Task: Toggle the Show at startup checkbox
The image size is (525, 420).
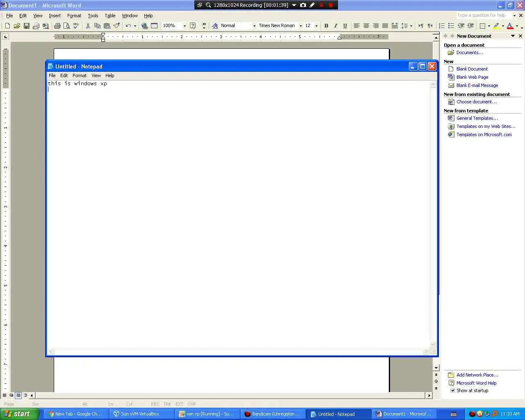Action: coord(453,390)
